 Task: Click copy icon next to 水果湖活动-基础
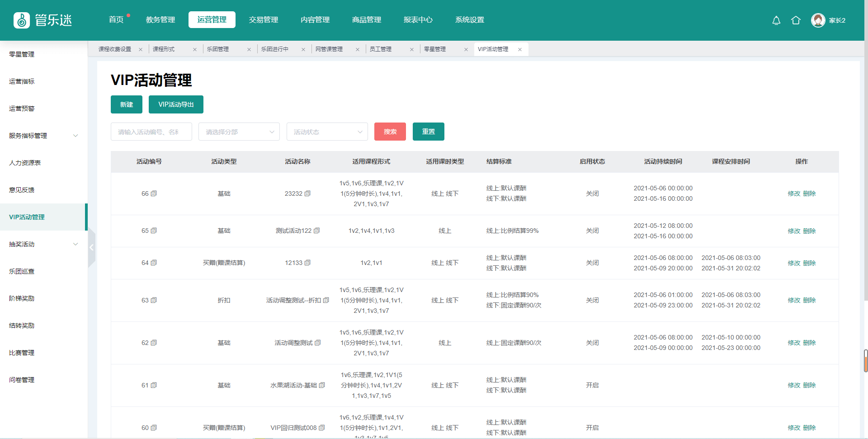click(322, 385)
